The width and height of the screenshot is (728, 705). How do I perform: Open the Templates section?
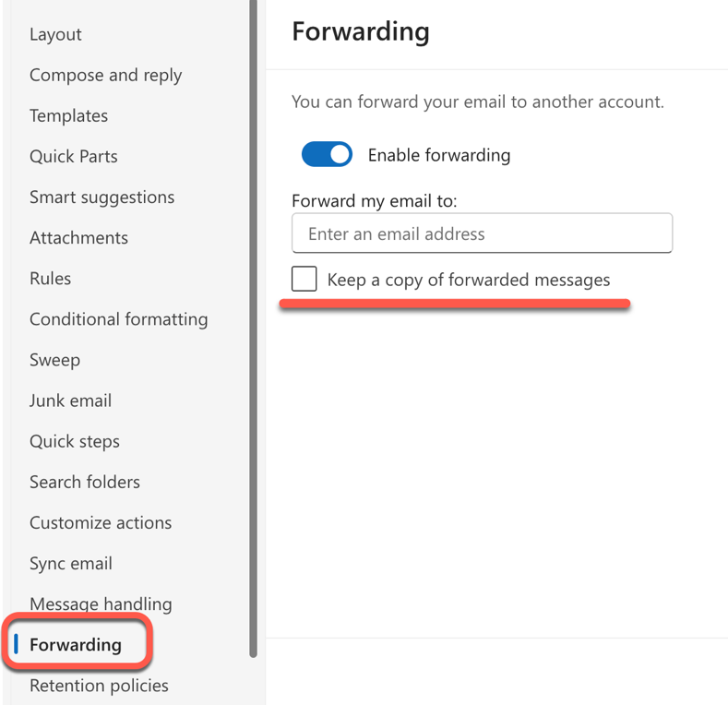coord(68,115)
